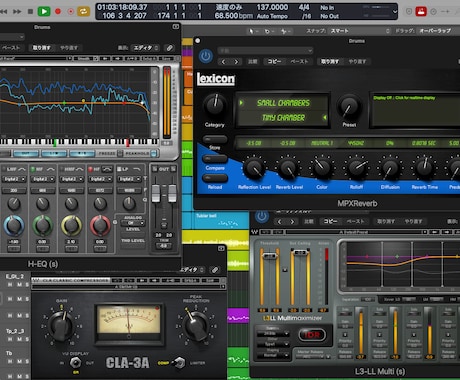Viewport: 460px width, 380px height.
Task: Click the blue LMF gain knob in H-EQ
Action: tap(14, 226)
